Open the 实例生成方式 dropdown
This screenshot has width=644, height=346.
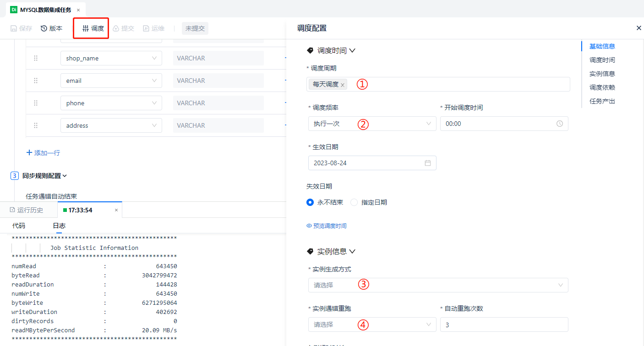pyautogui.click(x=437, y=285)
